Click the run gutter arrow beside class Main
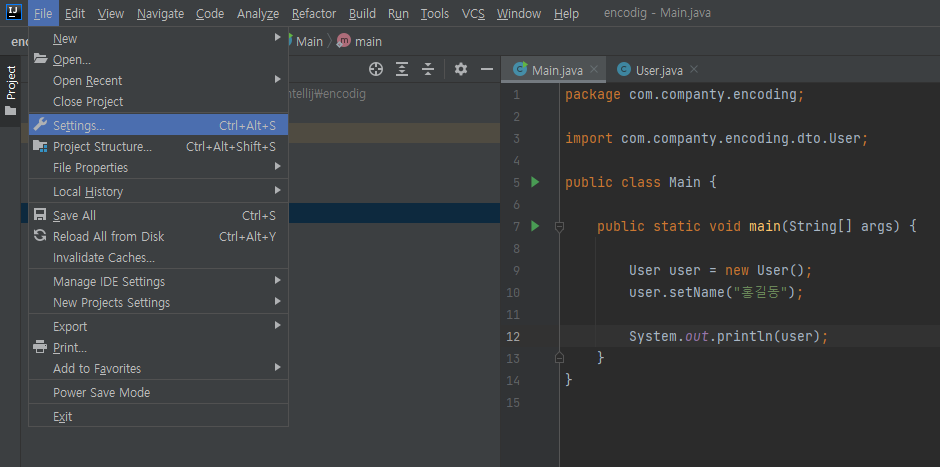 [535, 182]
